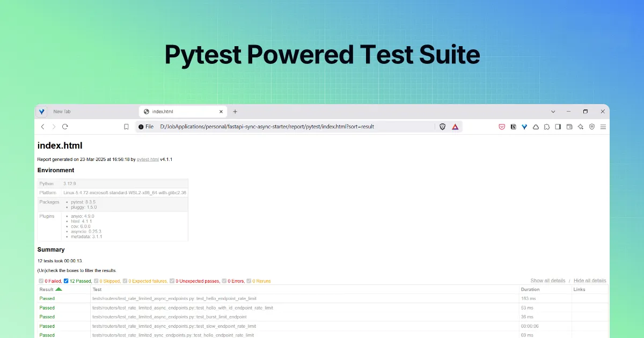Click the metadata: 3.1.1 plugin entry
Image resolution: width=644 pixels, height=338 pixels.
[x=86, y=237]
